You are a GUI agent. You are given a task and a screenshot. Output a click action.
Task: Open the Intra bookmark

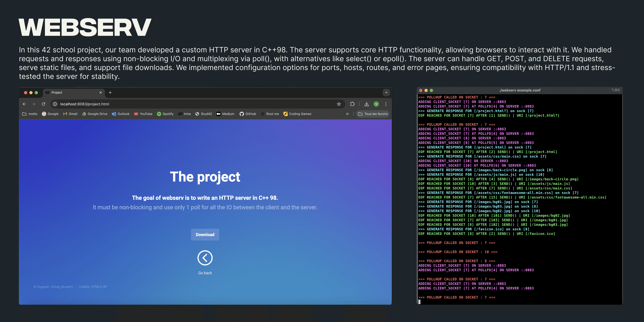(184, 114)
